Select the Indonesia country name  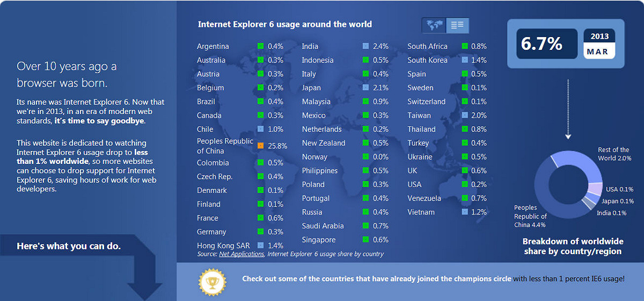[318, 60]
